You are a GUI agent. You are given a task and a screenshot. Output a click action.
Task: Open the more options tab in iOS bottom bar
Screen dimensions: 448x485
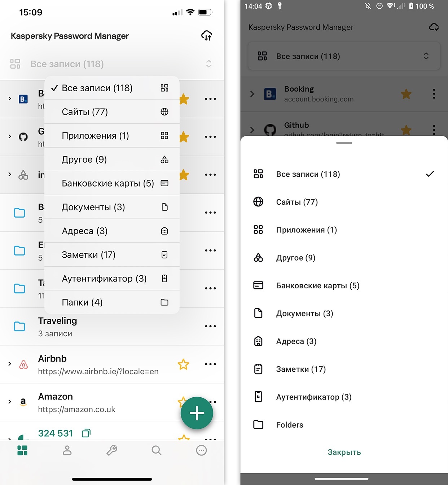(201, 450)
